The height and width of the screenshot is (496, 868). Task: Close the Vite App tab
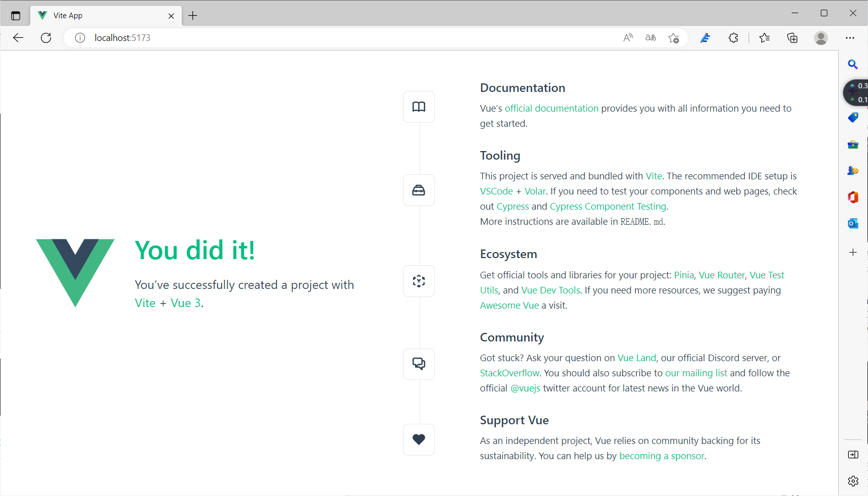(x=171, y=16)
